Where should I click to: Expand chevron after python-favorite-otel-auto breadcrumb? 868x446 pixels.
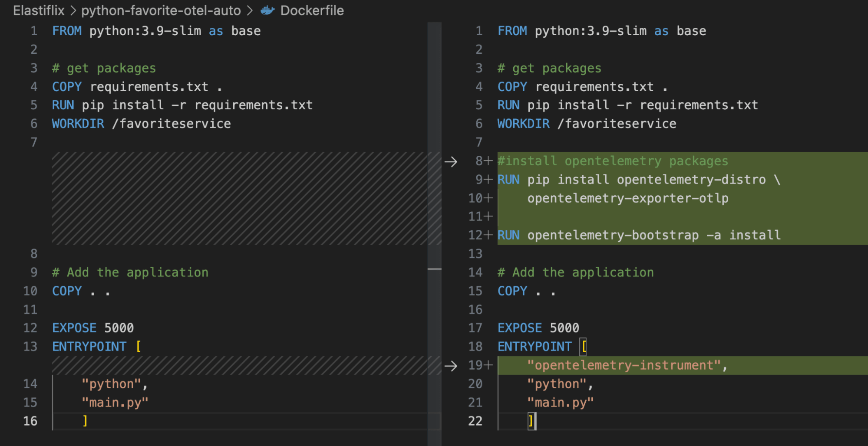pyautogui.click(x=250, y=10)
